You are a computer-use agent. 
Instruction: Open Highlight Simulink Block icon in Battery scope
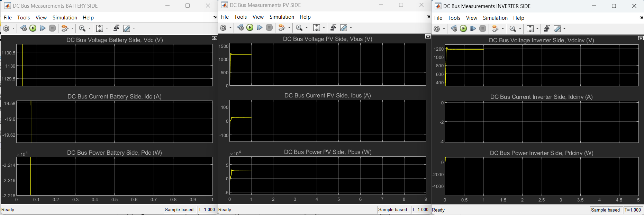click(65, 28)
